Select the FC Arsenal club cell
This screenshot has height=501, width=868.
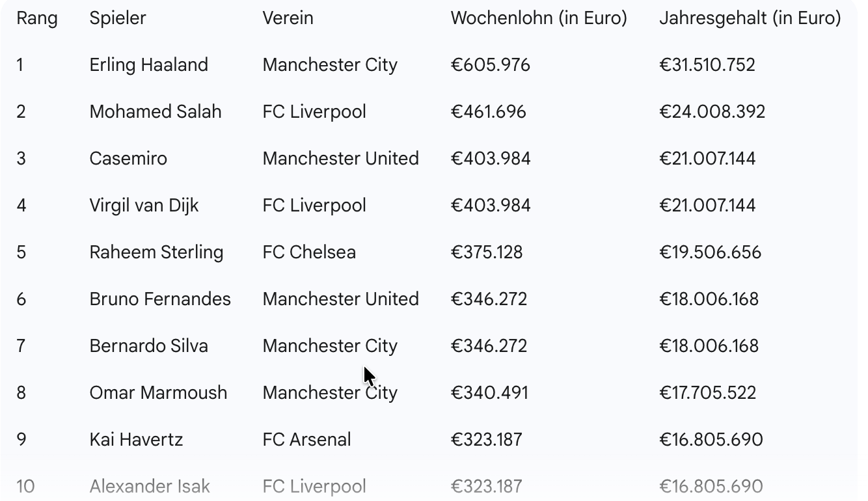(306, 440)
